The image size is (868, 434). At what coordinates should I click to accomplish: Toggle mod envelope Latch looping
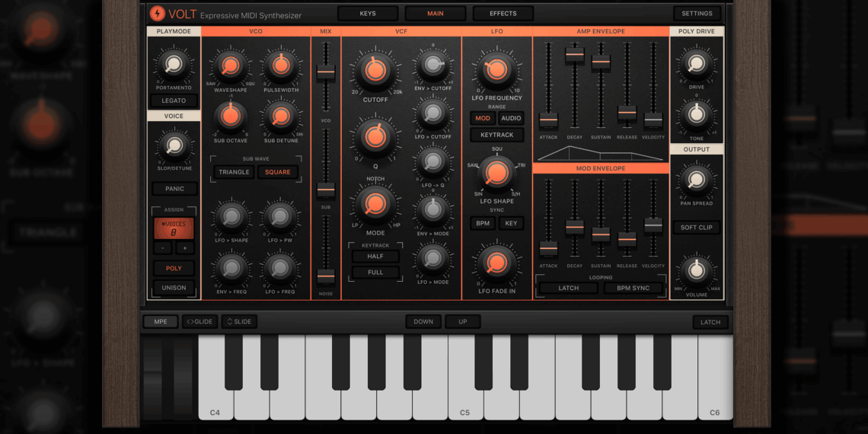(x=569, y=289)
